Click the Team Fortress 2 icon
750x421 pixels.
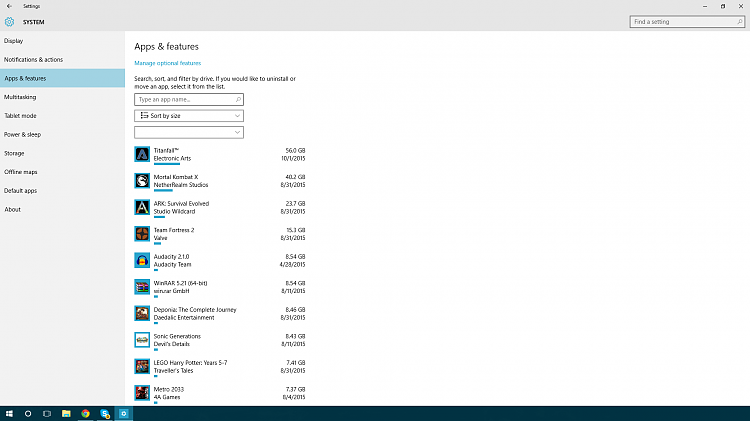point(142,233)
